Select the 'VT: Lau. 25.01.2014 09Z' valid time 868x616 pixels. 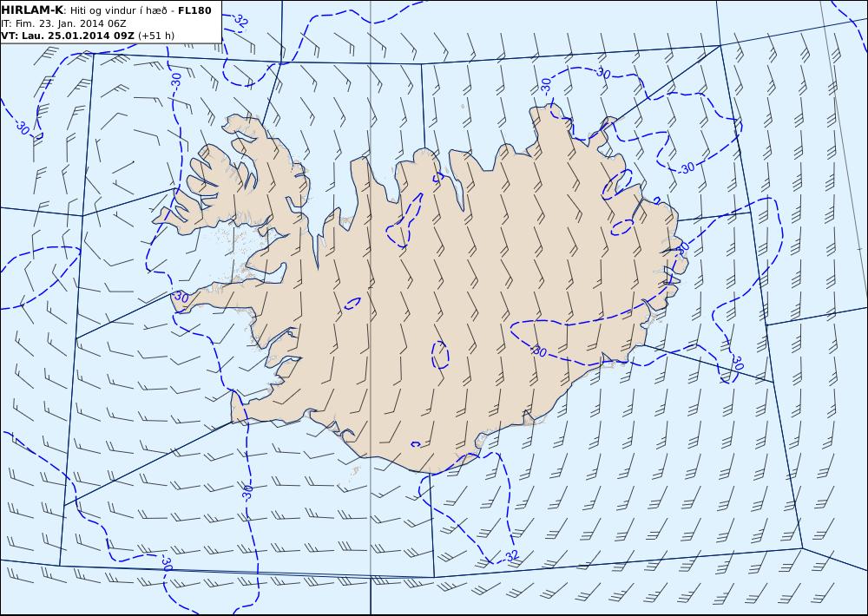68,36
